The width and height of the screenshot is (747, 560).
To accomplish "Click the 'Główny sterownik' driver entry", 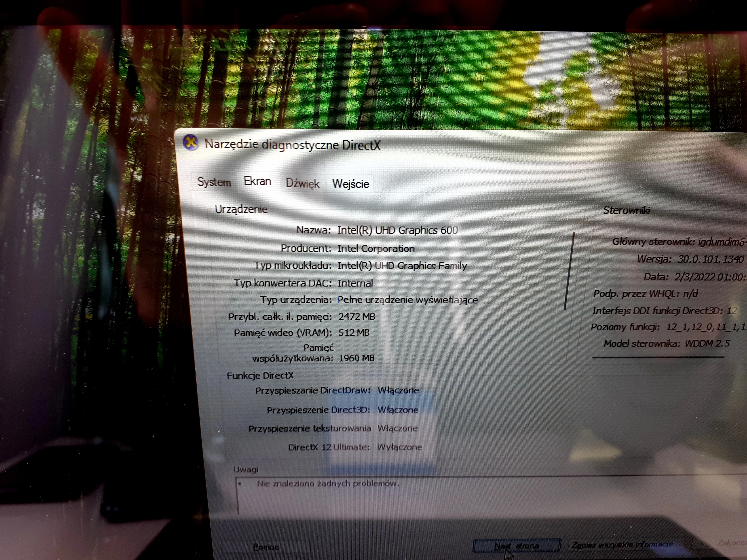I will click(679, 242).
